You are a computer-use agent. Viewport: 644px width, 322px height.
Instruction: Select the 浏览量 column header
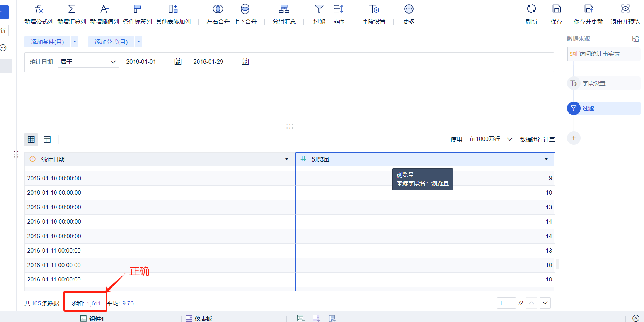[x=425, y=159]
